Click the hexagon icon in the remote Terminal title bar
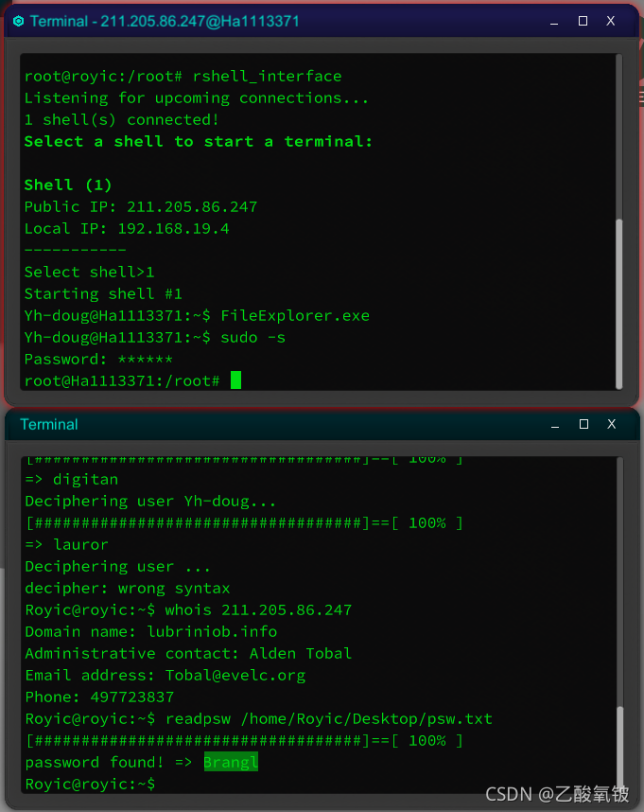This screenshot has width=644, height=812. [19, 21]
